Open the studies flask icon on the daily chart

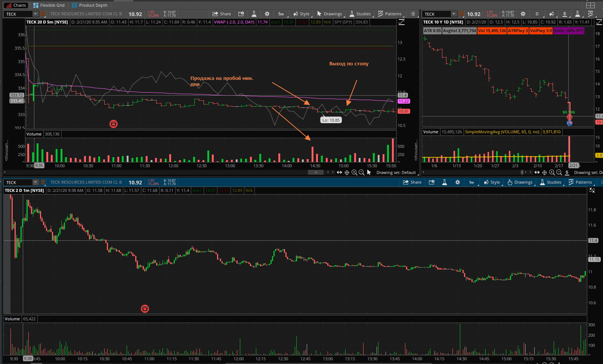pyautogui.click(x=578, y=14)
